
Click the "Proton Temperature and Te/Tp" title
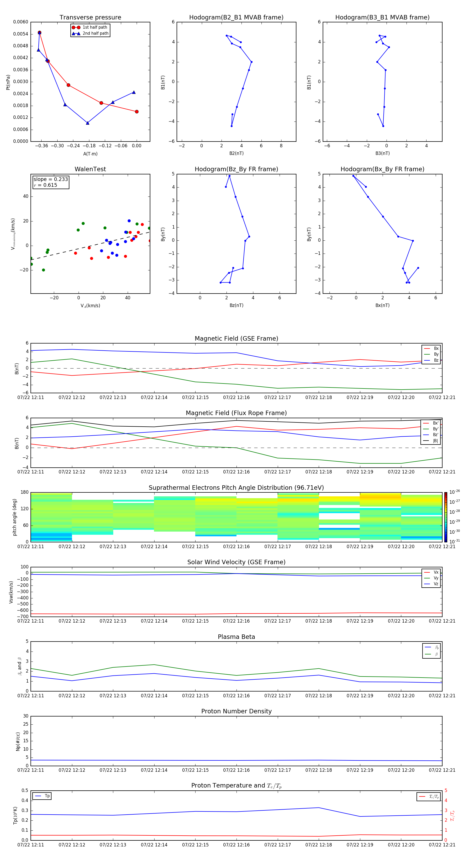point(236,786)
